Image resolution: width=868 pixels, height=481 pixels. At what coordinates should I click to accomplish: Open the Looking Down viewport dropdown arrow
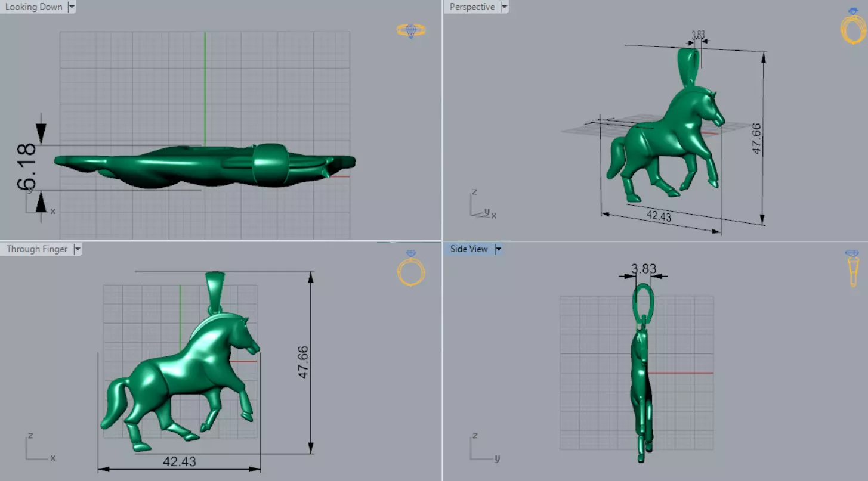pyautogui.click(x=72, y=7)
